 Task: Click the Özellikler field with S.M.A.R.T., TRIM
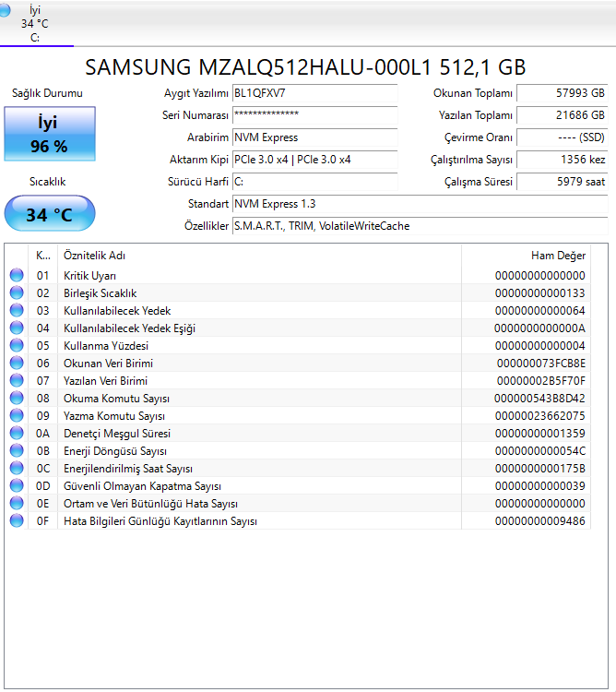click(421, 225)
